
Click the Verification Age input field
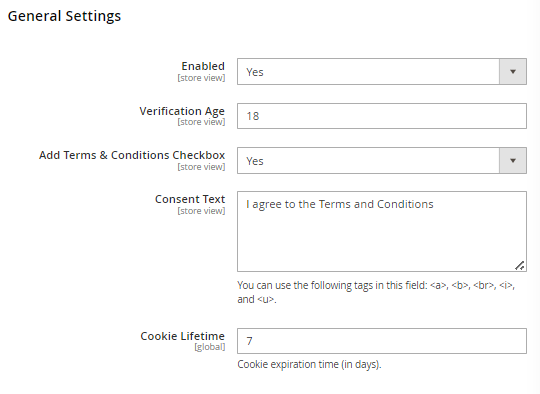click(382, 116)
